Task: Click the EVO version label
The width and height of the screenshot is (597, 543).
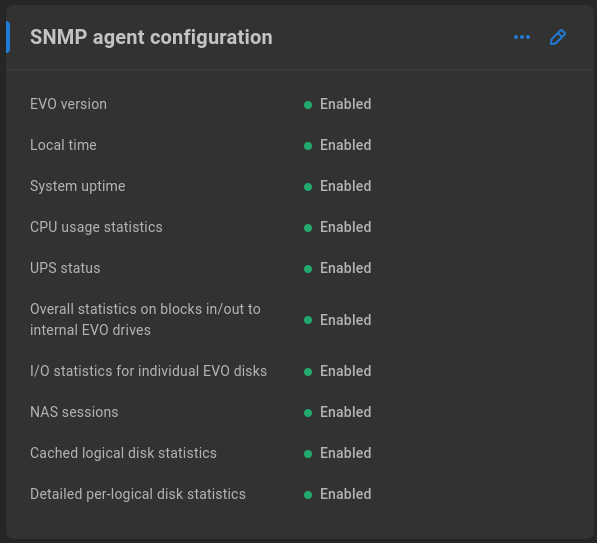Action: (69, 104)
